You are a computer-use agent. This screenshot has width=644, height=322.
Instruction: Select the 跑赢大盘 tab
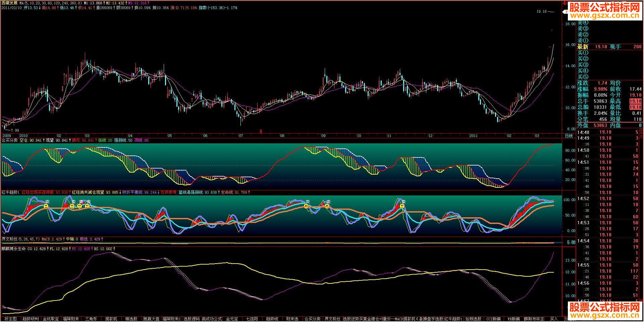click(151, 319)
